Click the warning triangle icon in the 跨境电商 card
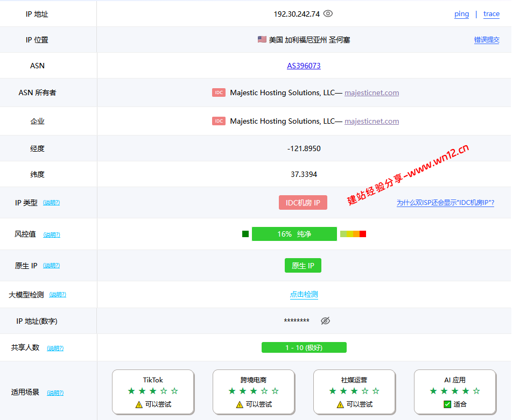The image size is (513, 420). coord(240,404)
